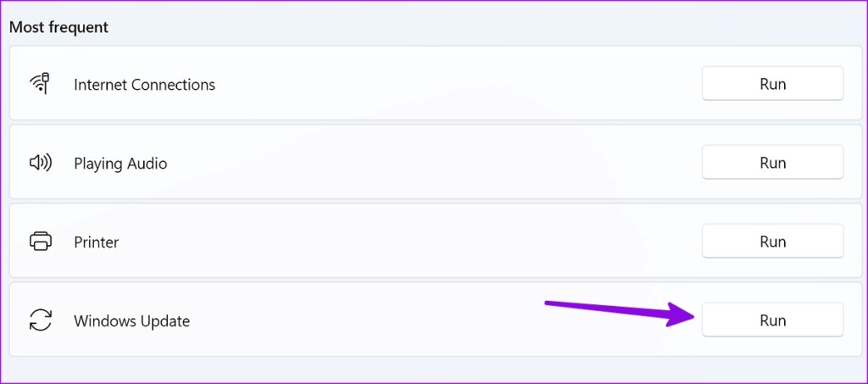Click empty area right of Most frequent heading
The height and width of the screenshot is (384, 868).
point(466,27)
